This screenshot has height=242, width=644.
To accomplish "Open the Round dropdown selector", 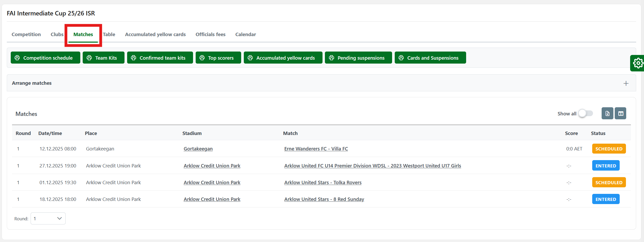I will [48, 218].
